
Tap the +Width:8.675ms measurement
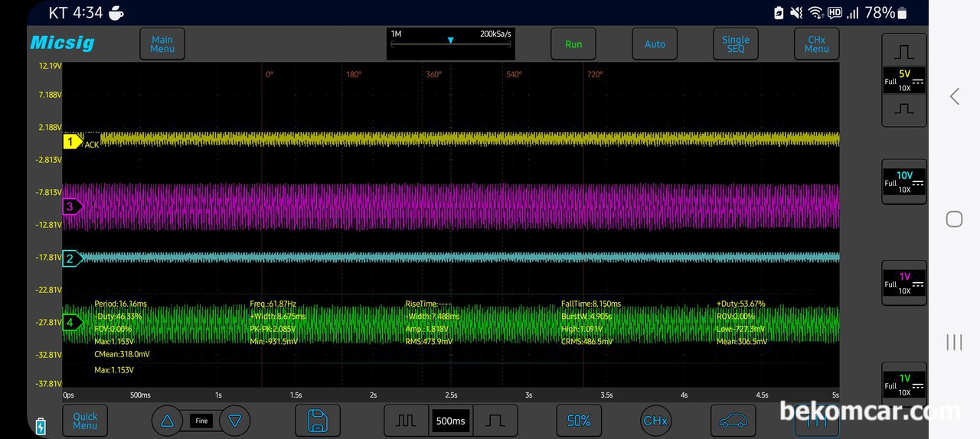[277, 316]
